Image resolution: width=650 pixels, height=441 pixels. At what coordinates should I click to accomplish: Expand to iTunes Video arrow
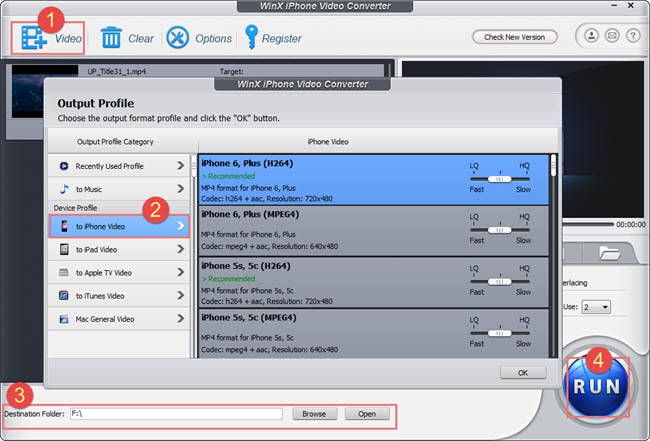tap(180, 296)
